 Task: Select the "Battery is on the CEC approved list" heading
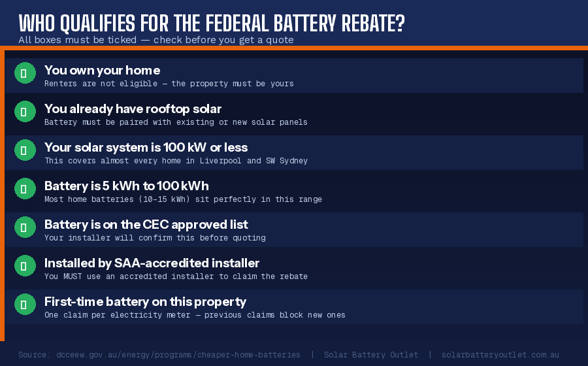coord(146,224)
